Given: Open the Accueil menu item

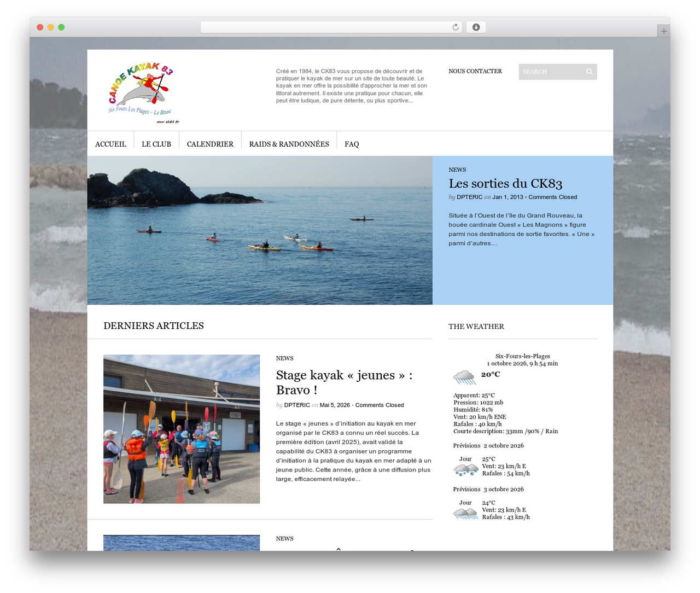Looking at the screenshot, I should click(x=110, y=144).
